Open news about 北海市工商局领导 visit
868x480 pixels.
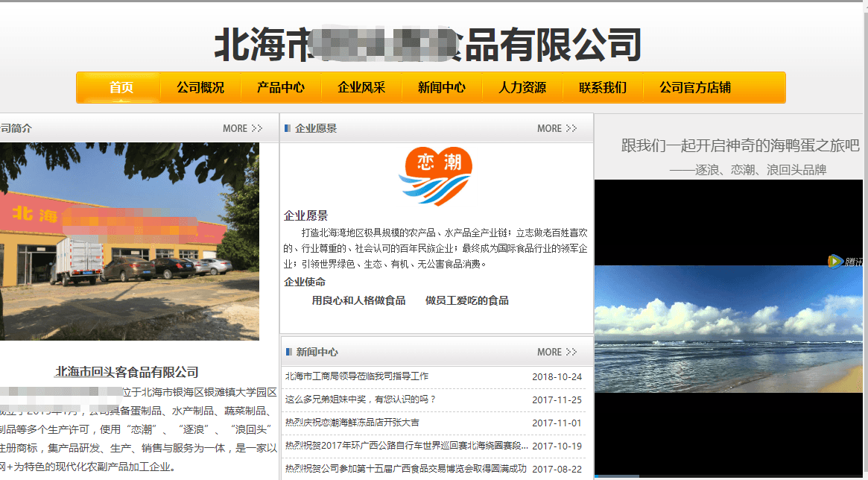(357, 376)
